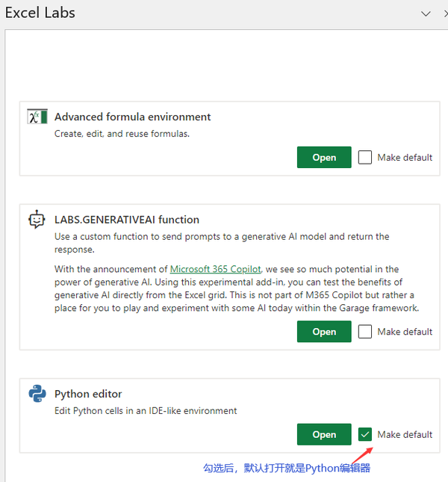The image size is (448, 482).
Task: Click "Create, edit, and reuse formulas" description
Action: [x=122, y=134]
